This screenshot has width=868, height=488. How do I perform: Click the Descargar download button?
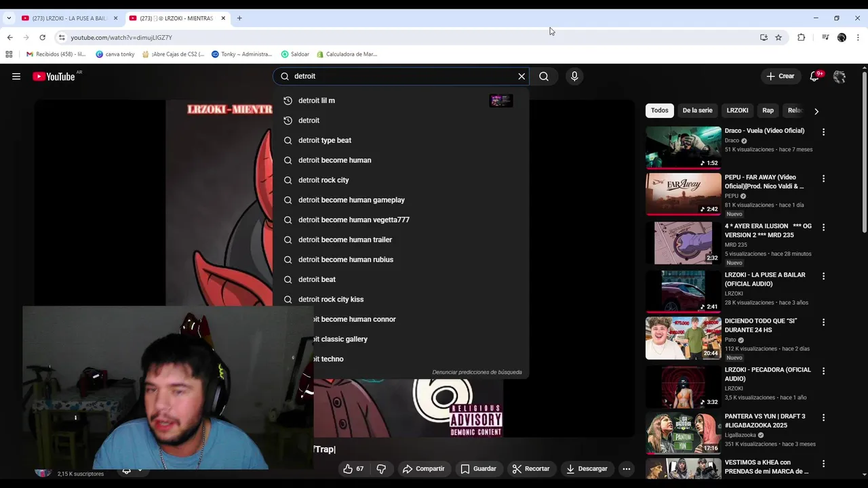point(587,469)
